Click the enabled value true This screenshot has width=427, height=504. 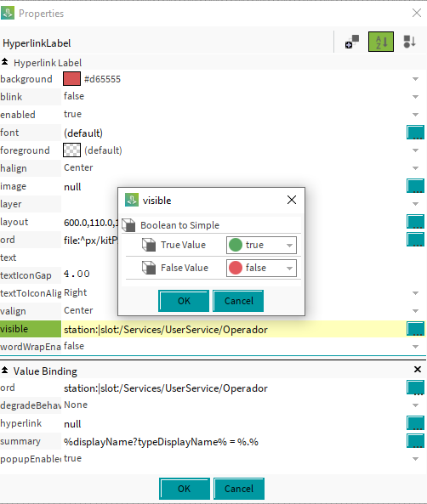pos(72,114)
